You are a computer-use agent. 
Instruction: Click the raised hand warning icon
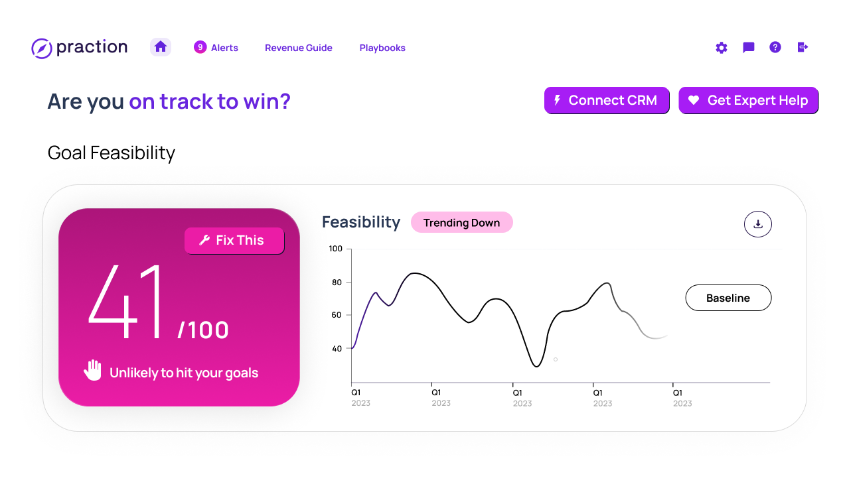(93, 370)
